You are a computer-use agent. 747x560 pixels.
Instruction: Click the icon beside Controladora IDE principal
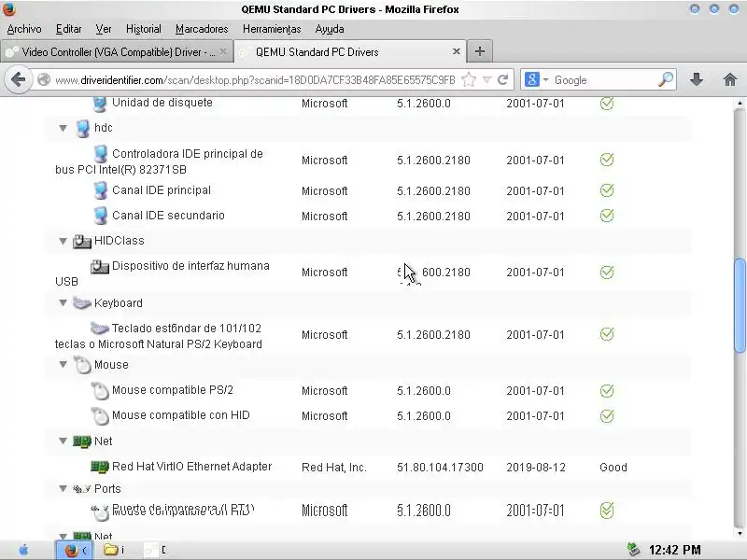[x=100, y=154]
